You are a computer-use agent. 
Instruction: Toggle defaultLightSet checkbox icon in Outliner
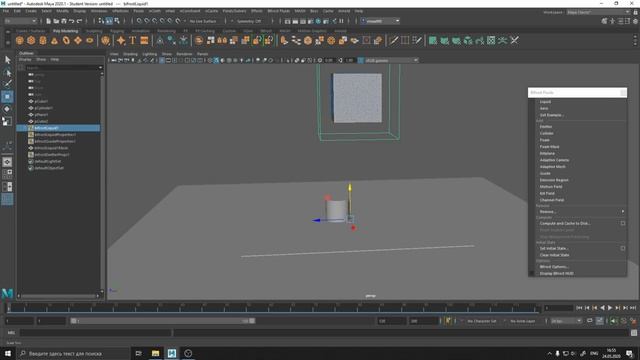coord(31,161)
